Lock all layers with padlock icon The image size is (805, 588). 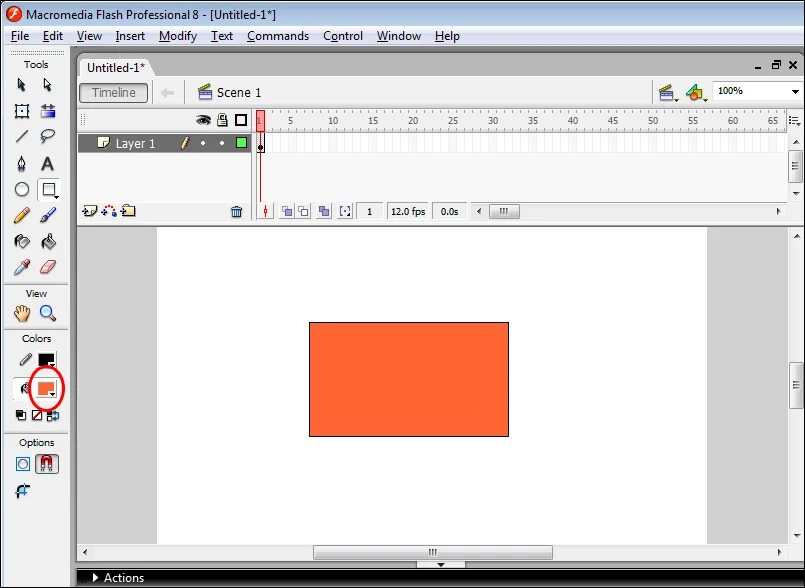click(x=222, y=120)
